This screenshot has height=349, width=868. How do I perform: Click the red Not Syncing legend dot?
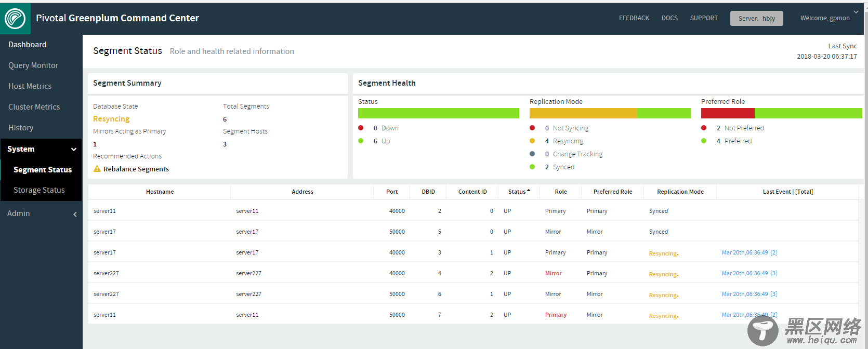click(x=532, y=128)
